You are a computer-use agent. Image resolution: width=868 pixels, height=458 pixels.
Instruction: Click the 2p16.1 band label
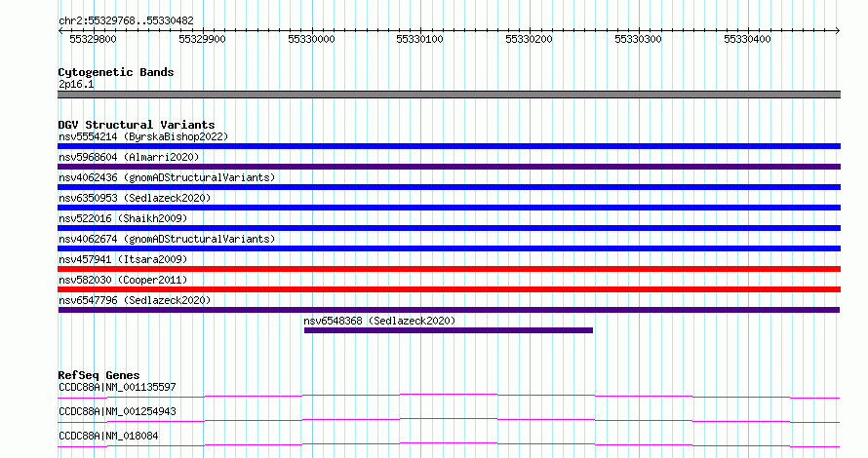coord(76,85)
